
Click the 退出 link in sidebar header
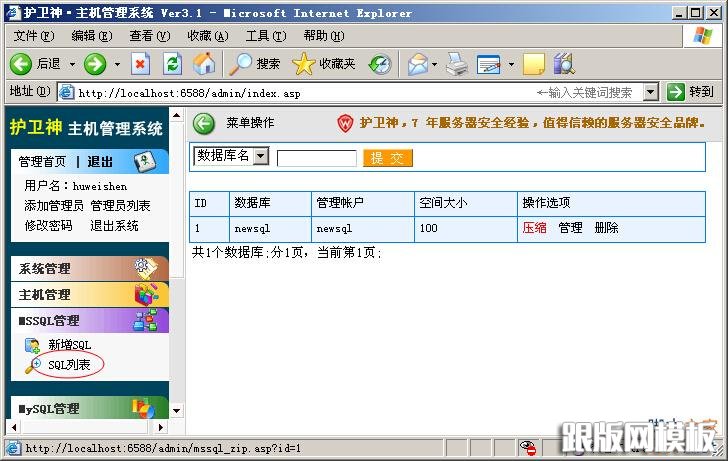[100, 162]
